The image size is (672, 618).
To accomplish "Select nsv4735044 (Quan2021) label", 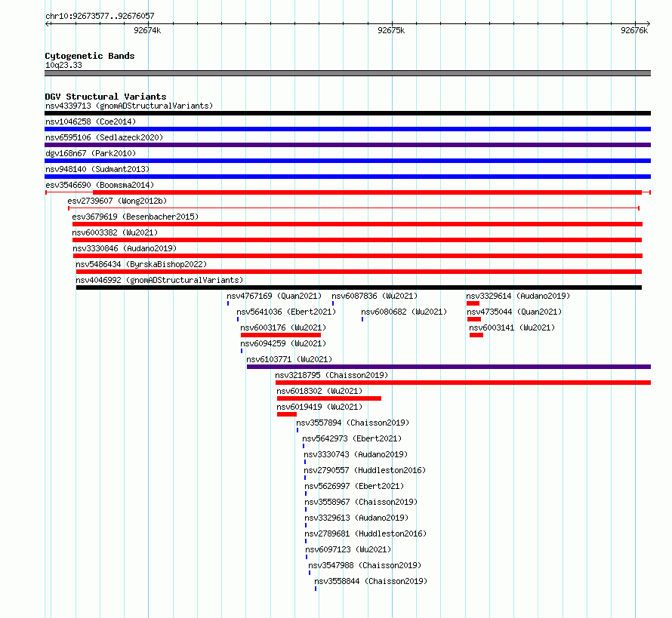I will coord(514,312).
